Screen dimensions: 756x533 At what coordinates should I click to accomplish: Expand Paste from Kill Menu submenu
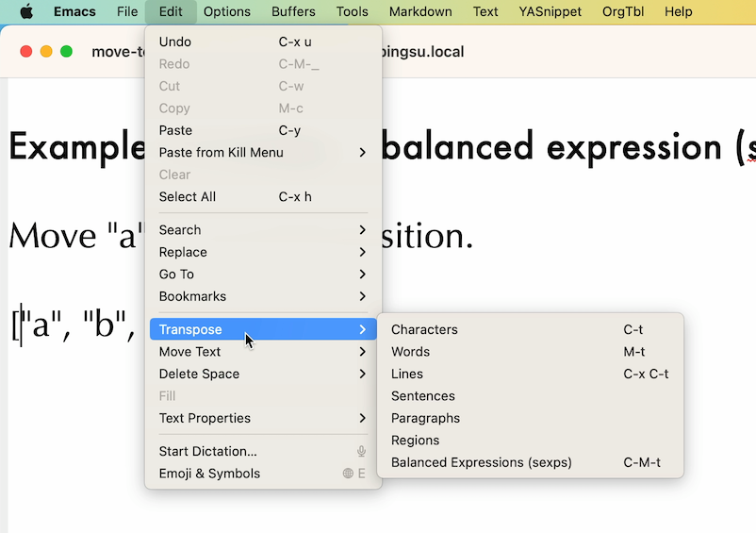point(263,153)
